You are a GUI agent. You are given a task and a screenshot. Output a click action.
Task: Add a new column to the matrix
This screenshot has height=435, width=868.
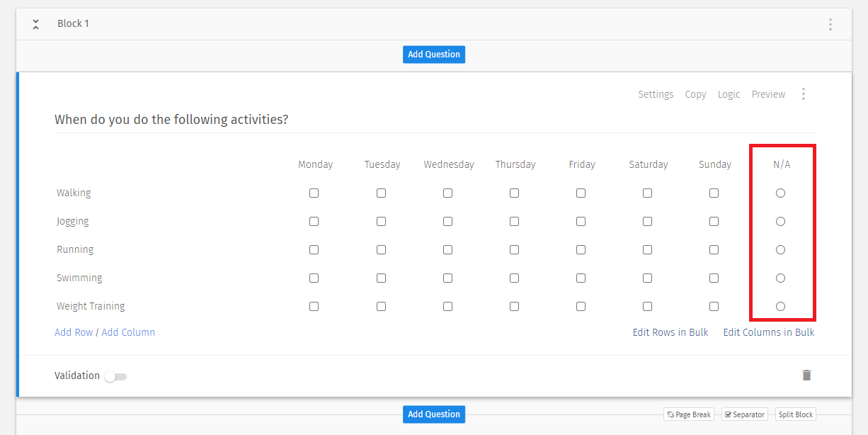tap(128, 332)
